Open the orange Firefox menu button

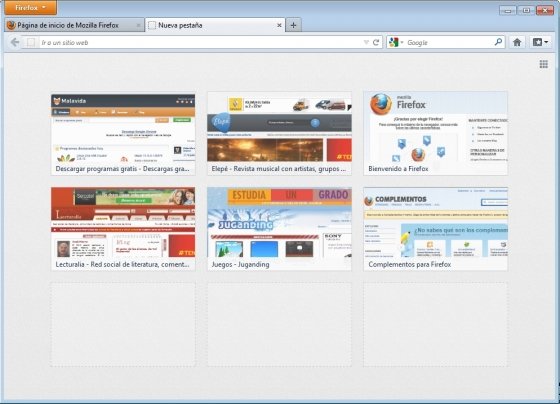click(30, 8)
